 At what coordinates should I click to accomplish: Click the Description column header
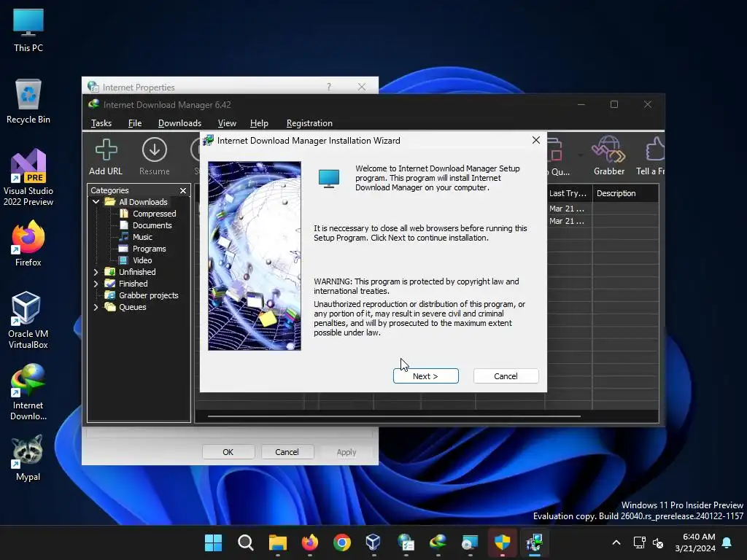point(625,193)
